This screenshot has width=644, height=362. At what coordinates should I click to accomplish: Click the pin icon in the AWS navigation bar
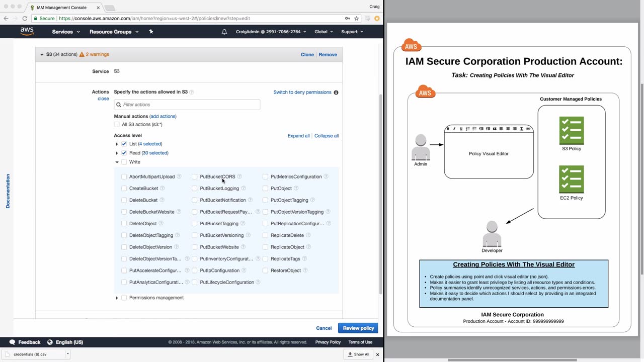pyautogui.click(x=151, y=31)
